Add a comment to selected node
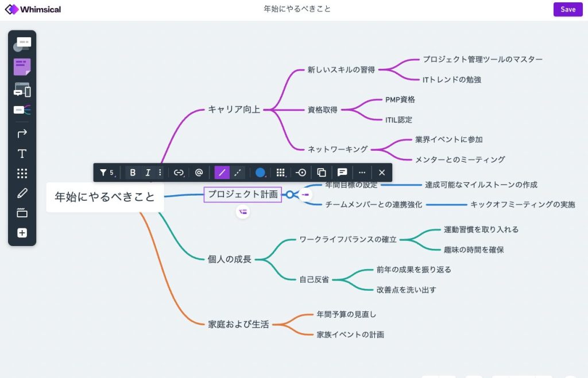588x378 pixels. (342, 172)
